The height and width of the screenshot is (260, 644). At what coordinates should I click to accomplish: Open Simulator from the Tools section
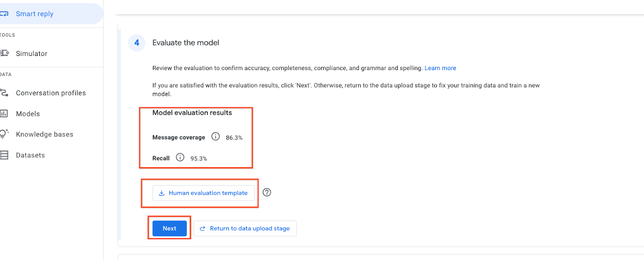[31, 54]
